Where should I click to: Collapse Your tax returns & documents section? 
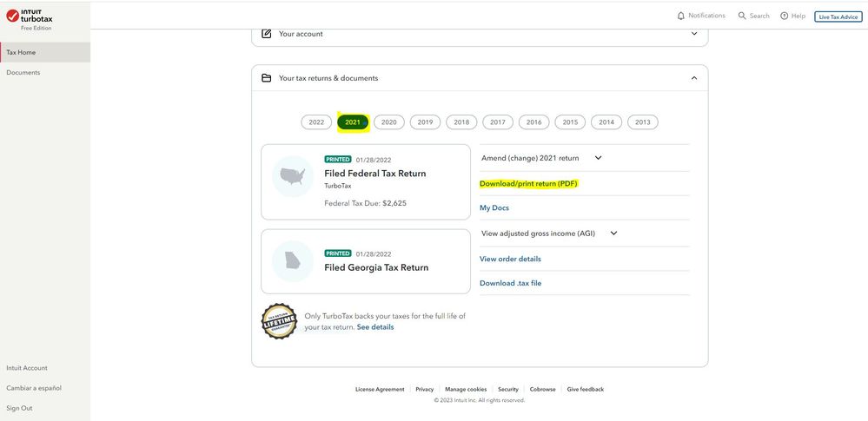[x=694, y=78]
